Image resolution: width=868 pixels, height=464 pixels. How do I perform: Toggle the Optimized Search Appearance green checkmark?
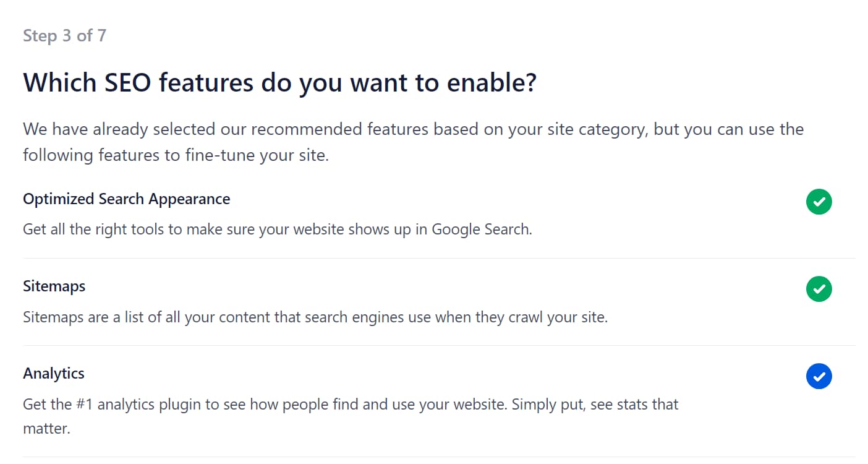[819, 202]
